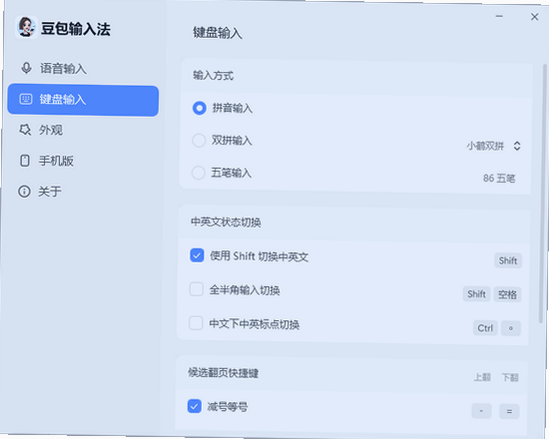Click the 输入方式 section header
The image size is (549, 439).
point(213,75)
